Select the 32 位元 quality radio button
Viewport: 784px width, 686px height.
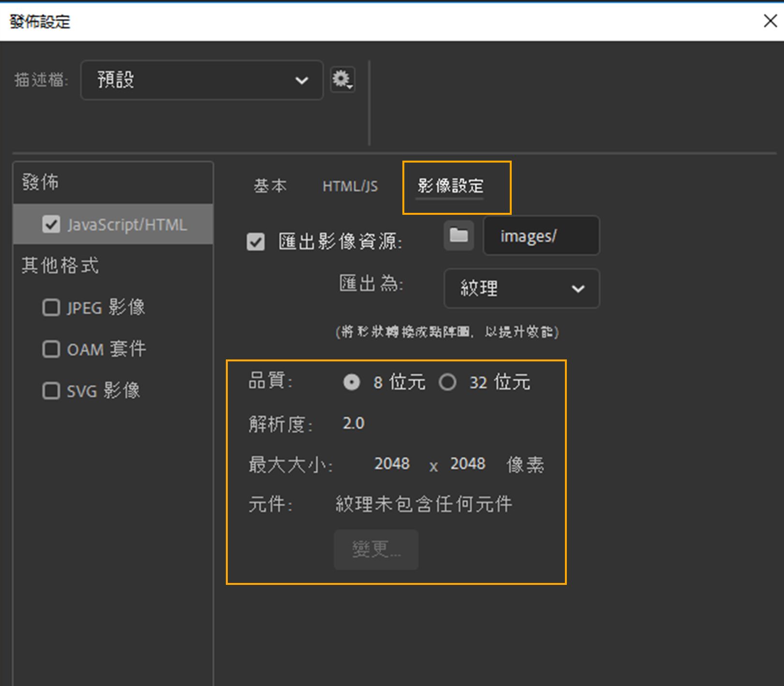pyautogui.click(x=448, y=382)
